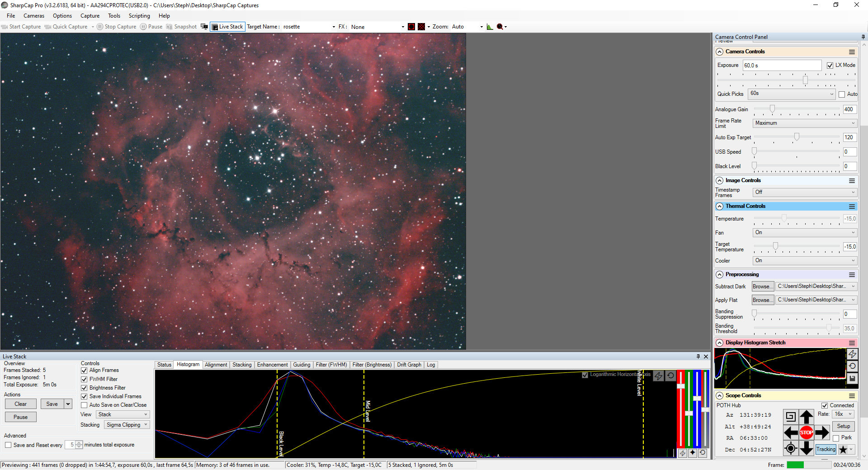
Task: Switch to the Drift Graph tab
Action: coord(409,365)
